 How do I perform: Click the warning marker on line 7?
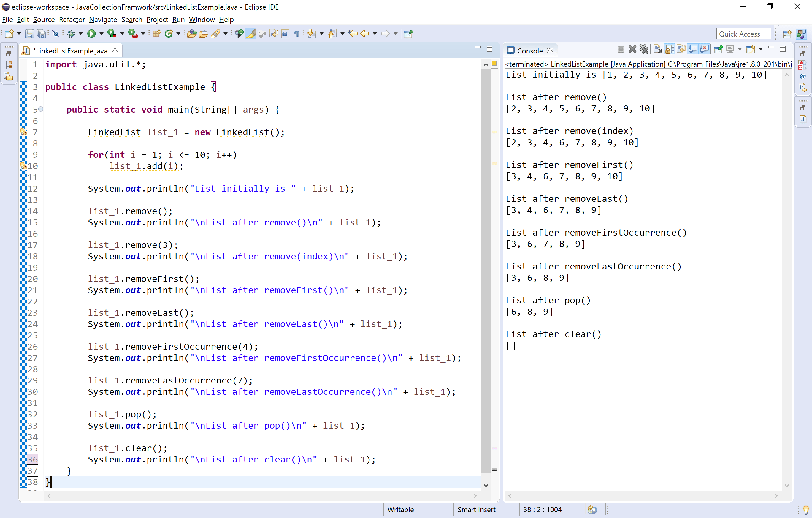coord(24,132)
